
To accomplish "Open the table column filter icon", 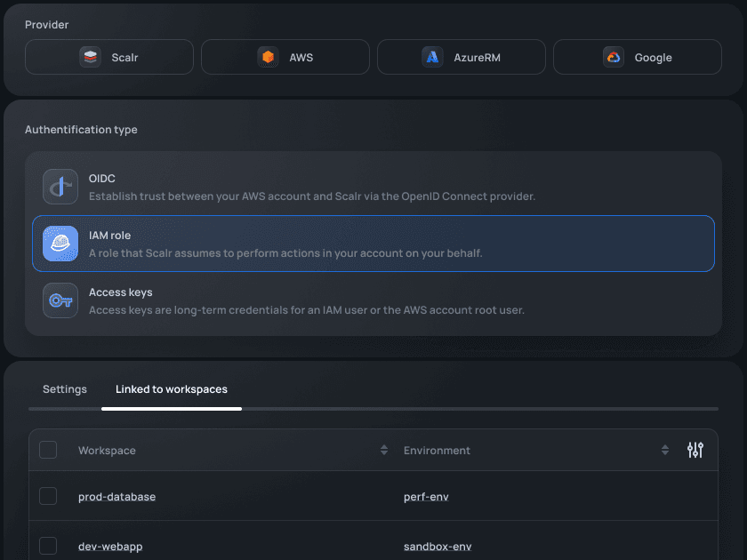I will tap(695, 450).
